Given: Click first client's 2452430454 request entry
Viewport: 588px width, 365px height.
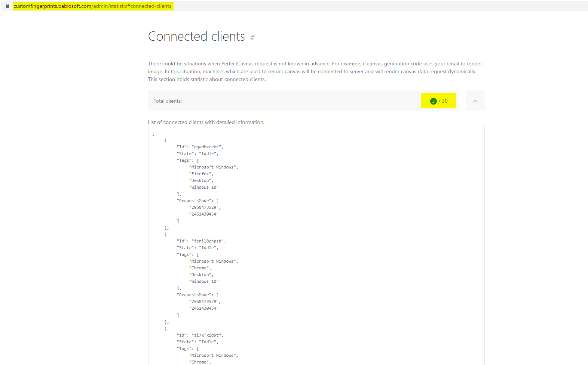Looking at the screenshot, I should click(x=204, y=214).
